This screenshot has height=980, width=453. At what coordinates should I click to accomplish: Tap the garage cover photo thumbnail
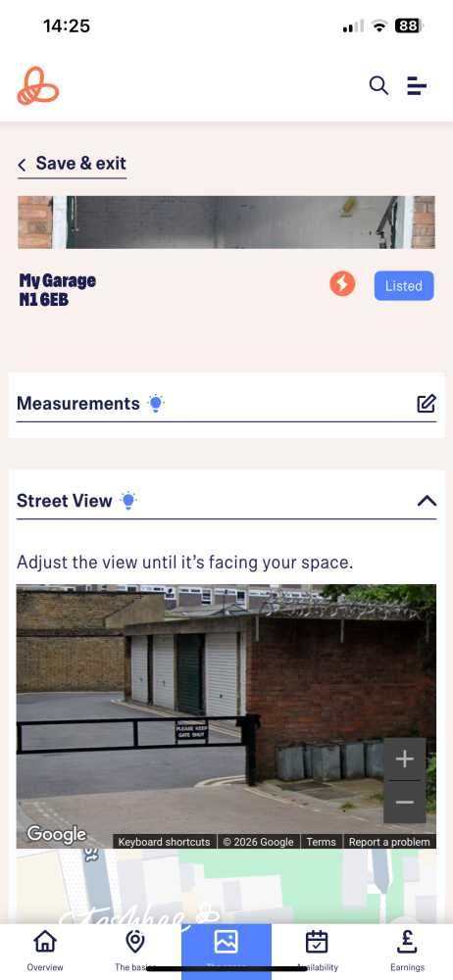pyautogui.click(x=226, y=221)
